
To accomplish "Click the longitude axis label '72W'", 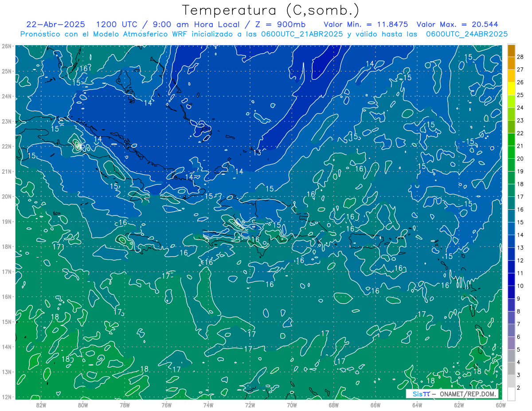I will pyautogui.click(x=250, y=405).
